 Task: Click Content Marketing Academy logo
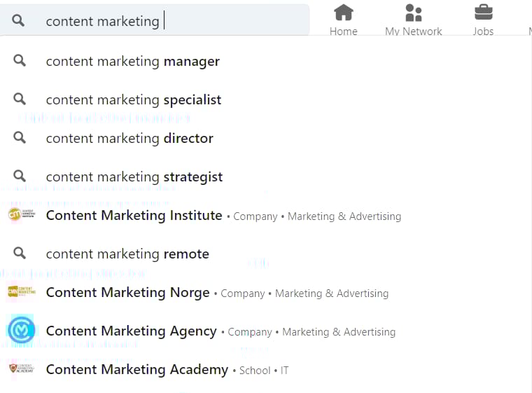[x=22, y=368]
